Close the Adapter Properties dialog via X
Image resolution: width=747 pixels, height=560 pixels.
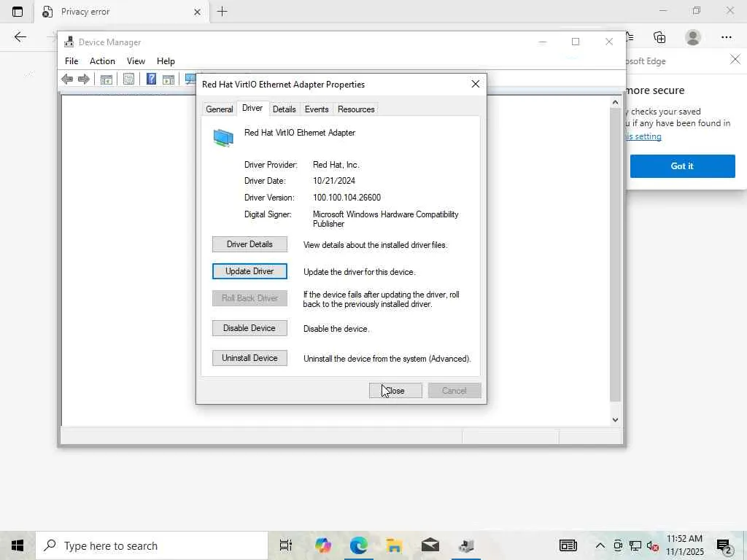click(476, 85)
